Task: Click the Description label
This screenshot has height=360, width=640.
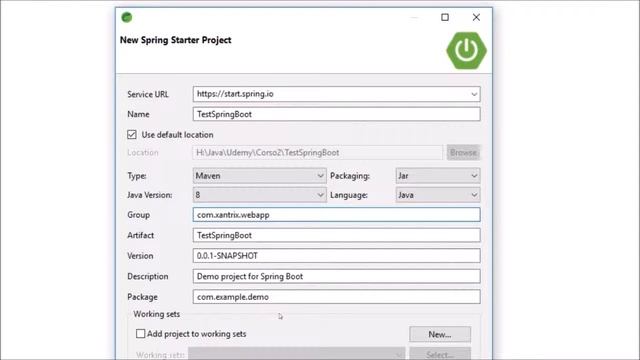Action: click(148, 276)
